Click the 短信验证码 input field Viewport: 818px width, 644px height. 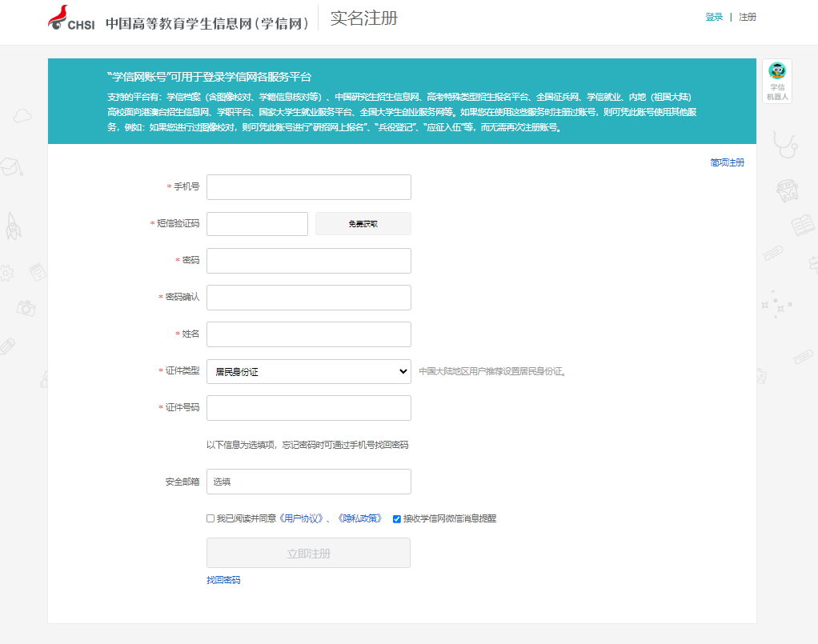(x=257, y=223)
